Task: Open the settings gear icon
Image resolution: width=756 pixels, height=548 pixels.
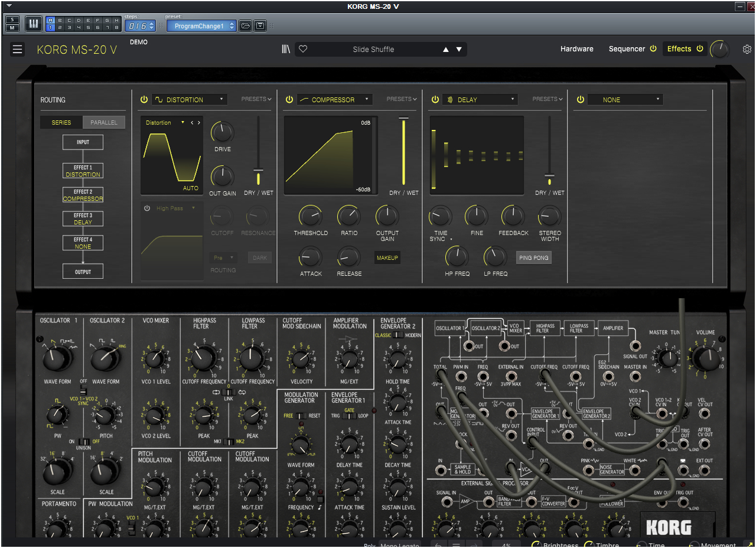Action: coord(747,49)
